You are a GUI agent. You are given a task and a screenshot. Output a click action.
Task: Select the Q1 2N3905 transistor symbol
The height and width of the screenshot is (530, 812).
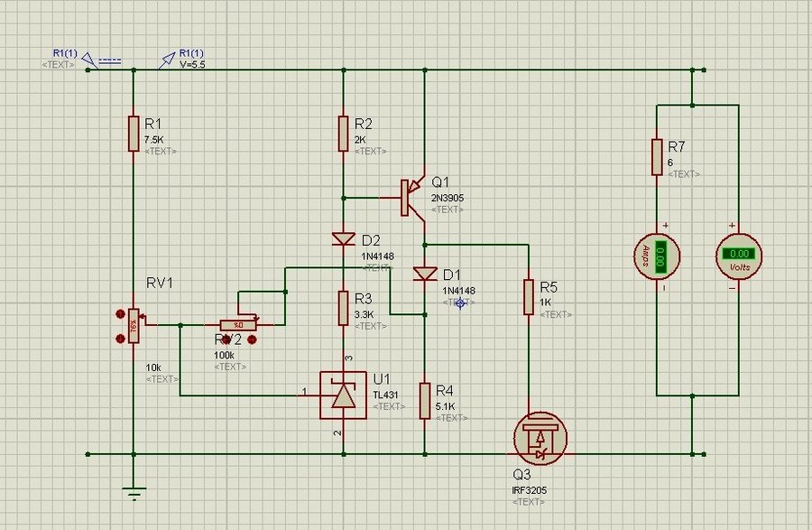pos(411,197)
